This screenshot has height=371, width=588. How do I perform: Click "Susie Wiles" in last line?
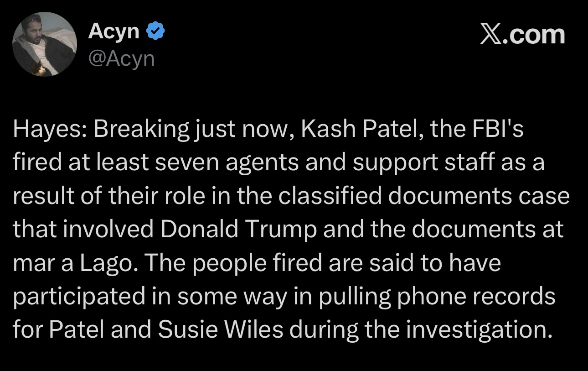pyautogui.click(x=220, y=330)
